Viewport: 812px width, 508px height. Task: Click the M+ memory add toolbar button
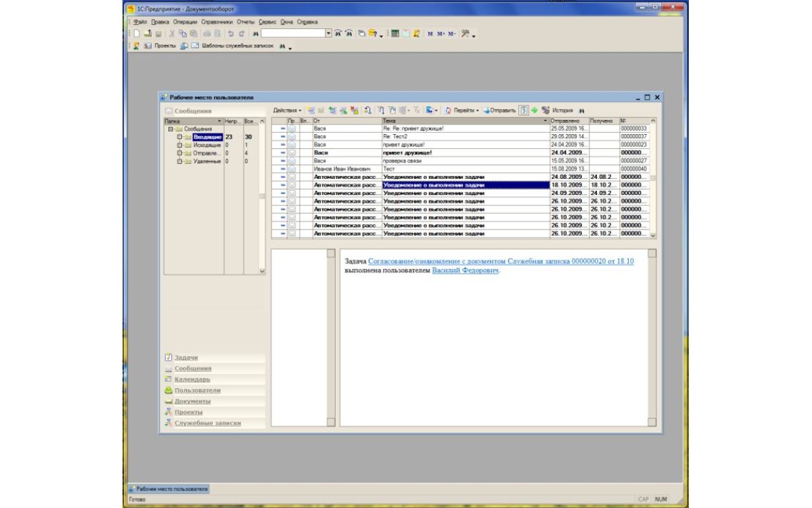point(441,33)
